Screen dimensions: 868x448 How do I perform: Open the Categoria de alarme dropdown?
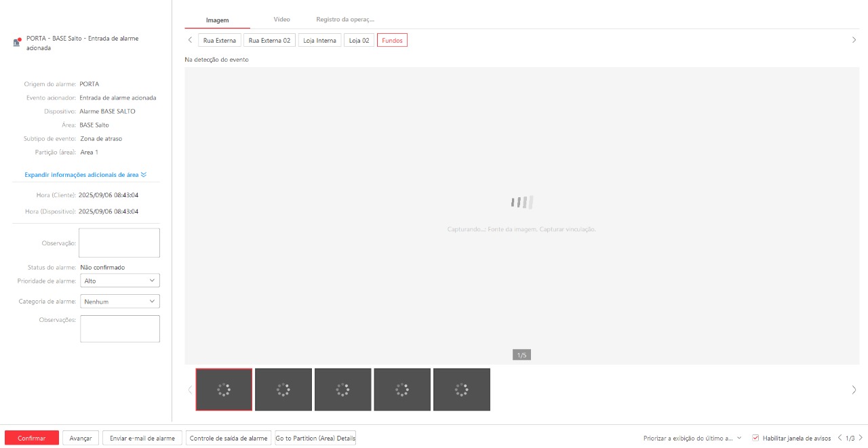[120, 302]
